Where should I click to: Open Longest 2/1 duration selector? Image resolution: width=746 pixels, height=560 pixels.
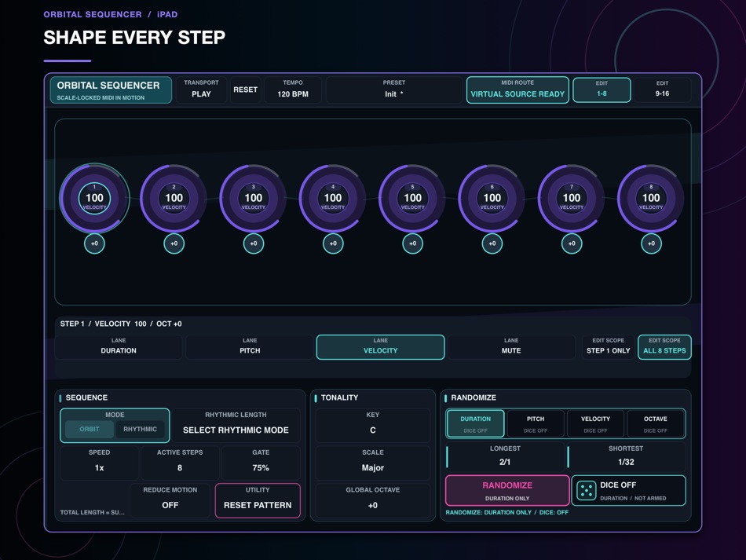(x=505, y=456)
